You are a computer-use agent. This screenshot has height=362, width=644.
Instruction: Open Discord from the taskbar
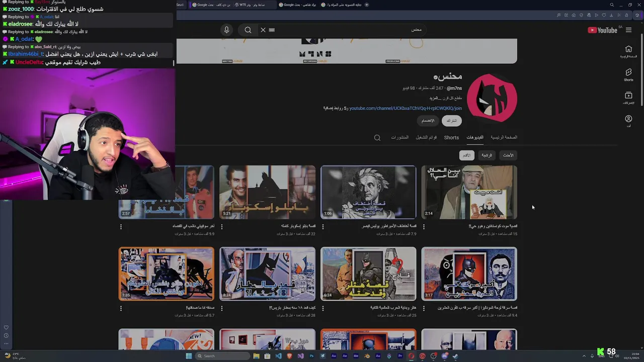click(444, 356)
